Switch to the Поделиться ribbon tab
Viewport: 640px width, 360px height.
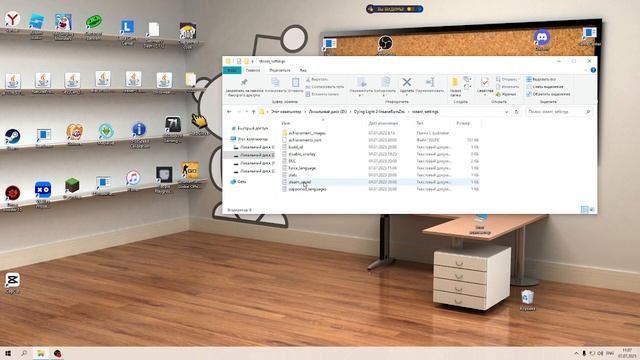(280, 70)
